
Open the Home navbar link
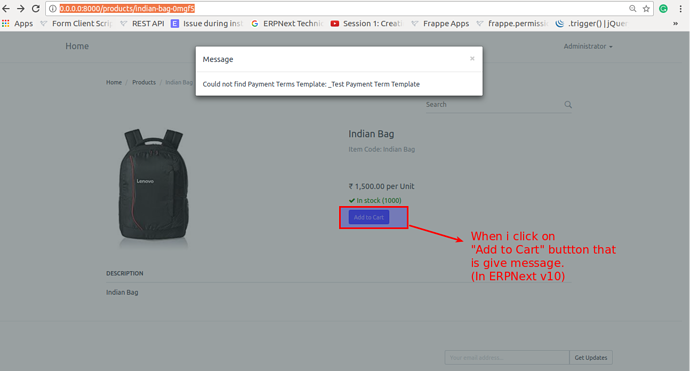(x=77, y=46)
